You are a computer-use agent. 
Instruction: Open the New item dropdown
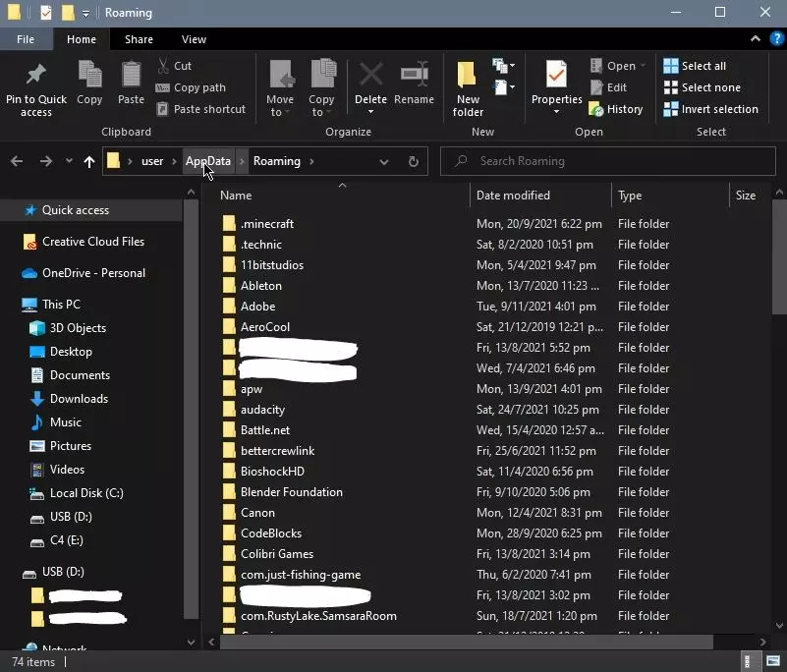pos(503,65)
